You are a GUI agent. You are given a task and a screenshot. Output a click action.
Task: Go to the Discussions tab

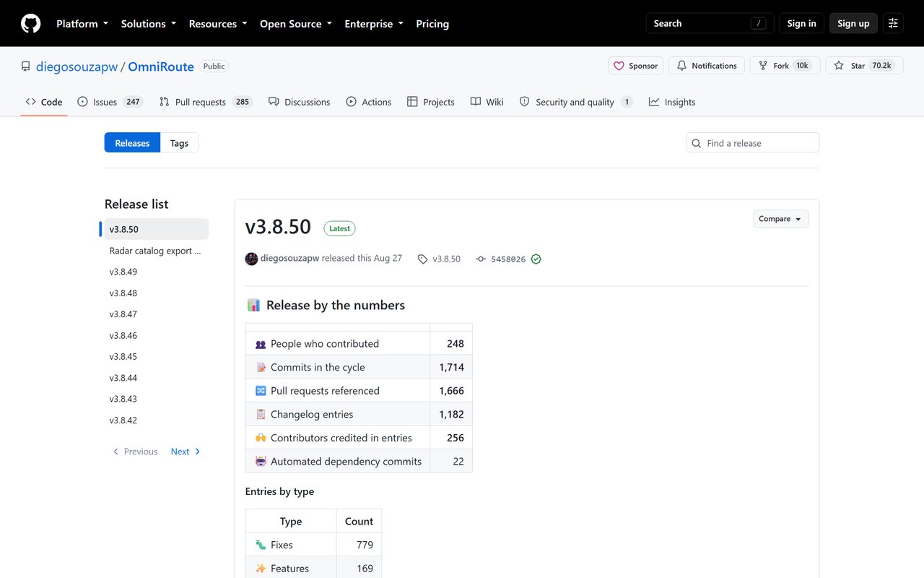click(300, 102)
